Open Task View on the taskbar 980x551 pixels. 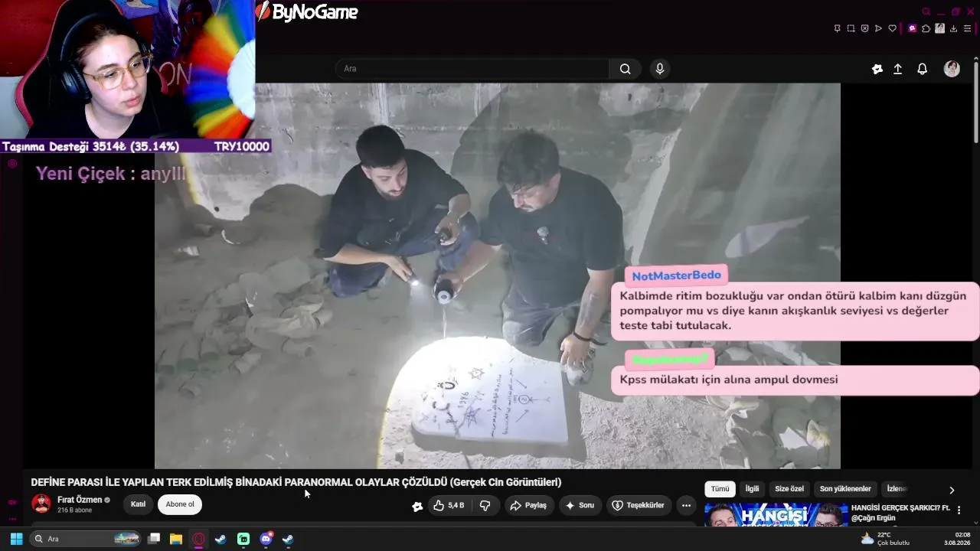click(154, 539)
